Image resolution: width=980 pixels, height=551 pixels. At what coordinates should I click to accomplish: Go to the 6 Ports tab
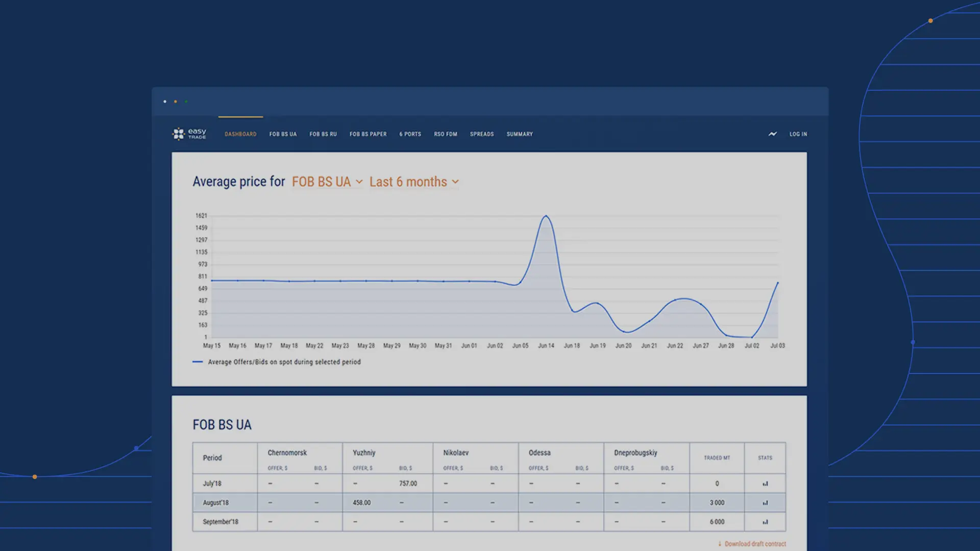click(410, 134)
